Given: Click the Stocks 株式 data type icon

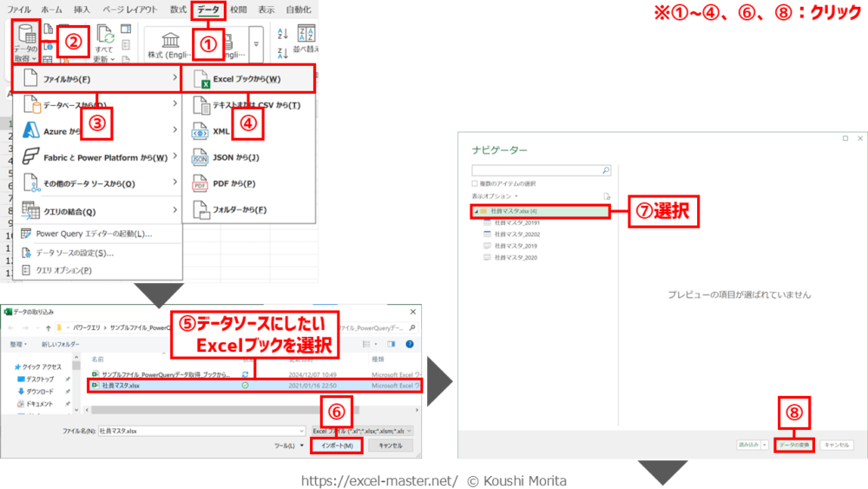Looking at the screenshot, I should pos(170,40).
